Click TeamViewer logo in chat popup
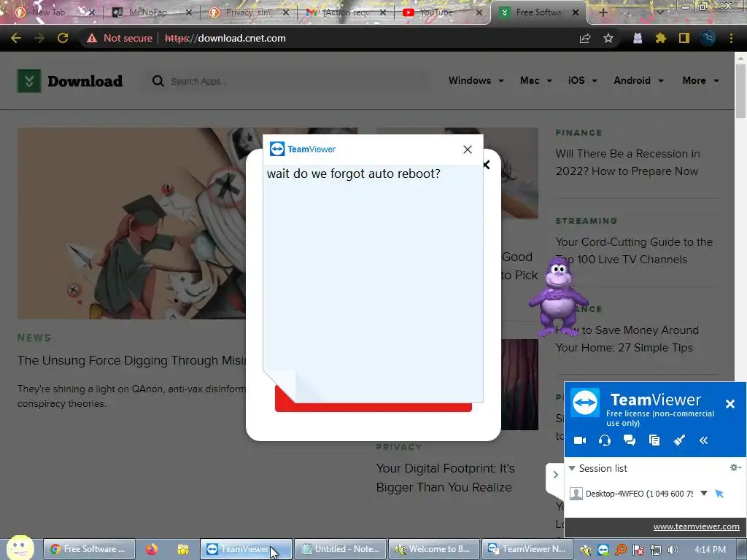The image size is (747, 560). pos(303,149)
